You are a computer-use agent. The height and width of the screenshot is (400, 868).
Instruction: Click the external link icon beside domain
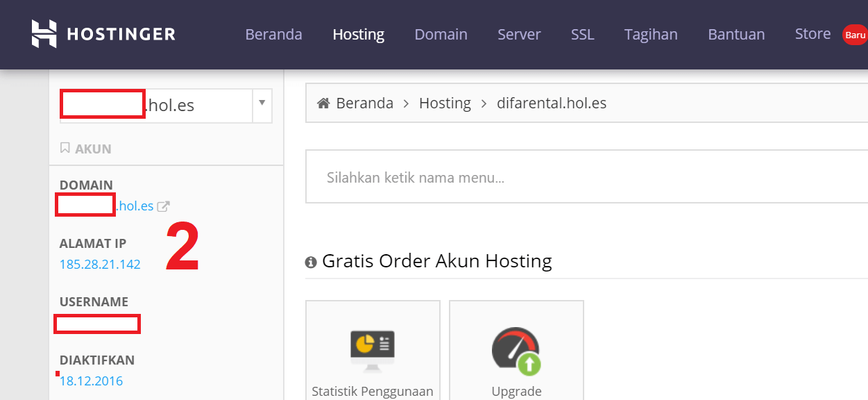[163, 206]
